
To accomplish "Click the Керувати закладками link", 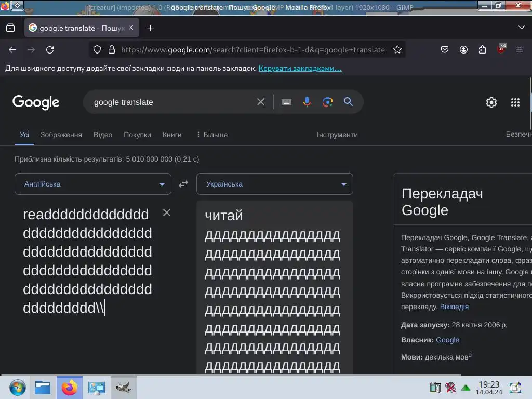I will coord(300,68).
